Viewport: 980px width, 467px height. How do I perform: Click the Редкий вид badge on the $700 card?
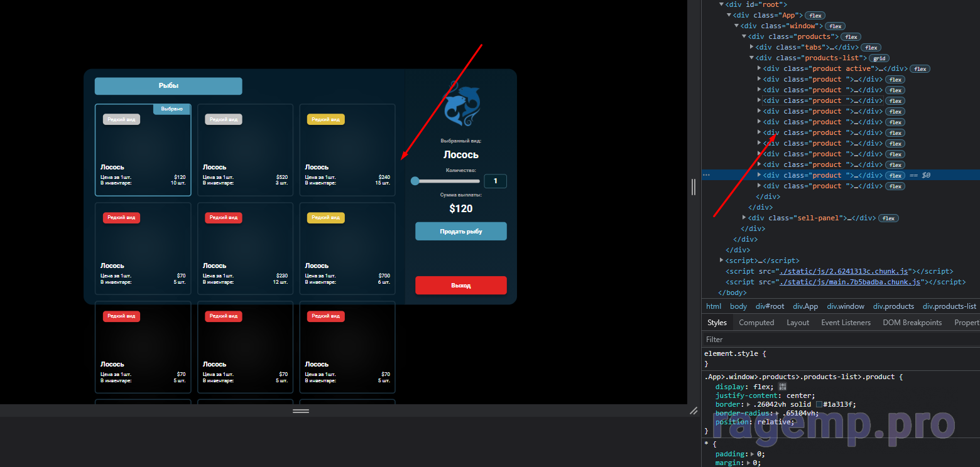(325, 218)
